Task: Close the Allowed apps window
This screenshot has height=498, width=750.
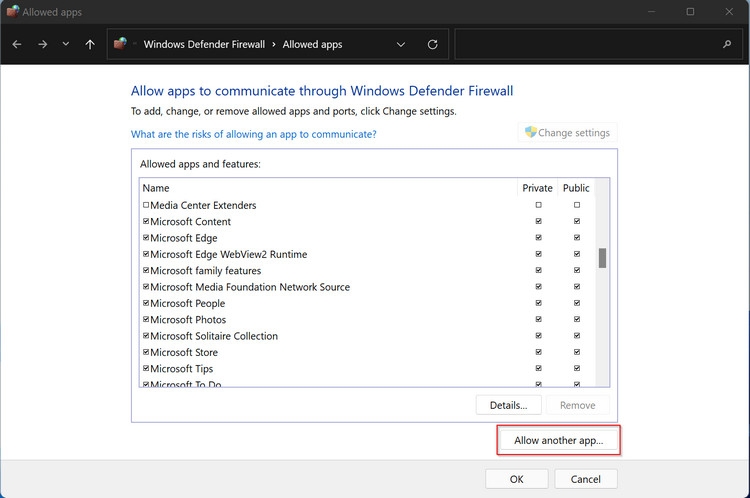Action: [x=729, y=11]
